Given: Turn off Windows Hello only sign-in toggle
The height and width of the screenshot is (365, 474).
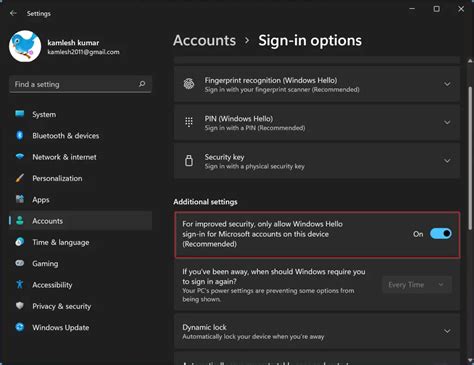Looking at the screenshot, I should [x=441, y=234].
